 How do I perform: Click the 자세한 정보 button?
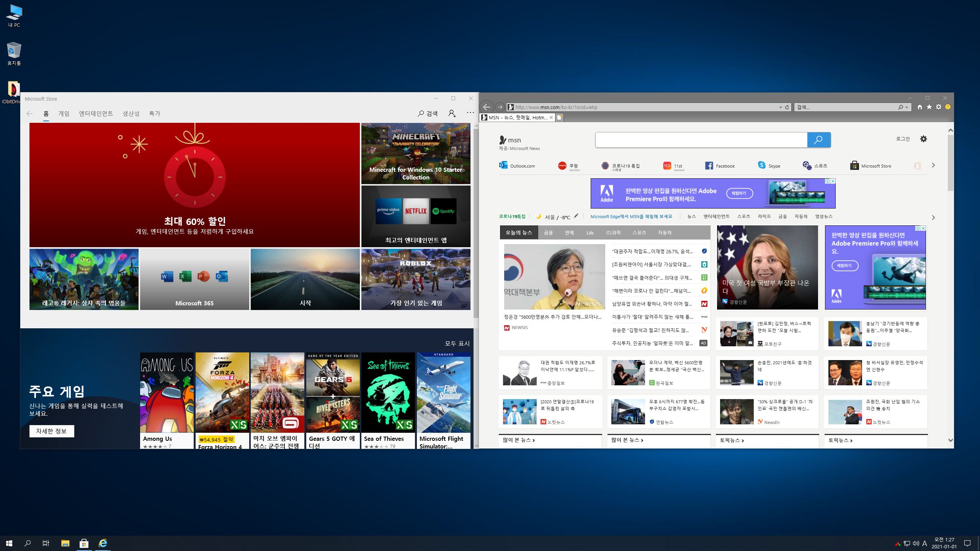pyautogui.click(x=52, y=431)
